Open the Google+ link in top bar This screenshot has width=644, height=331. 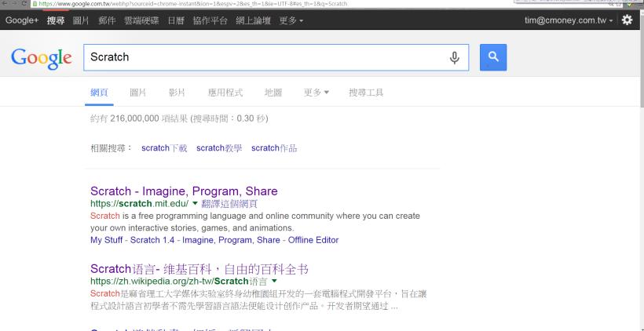(x=22, y=20)
